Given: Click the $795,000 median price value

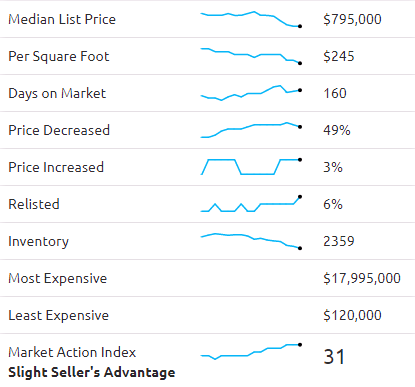Looking at the screenshot, I should 352,19.
